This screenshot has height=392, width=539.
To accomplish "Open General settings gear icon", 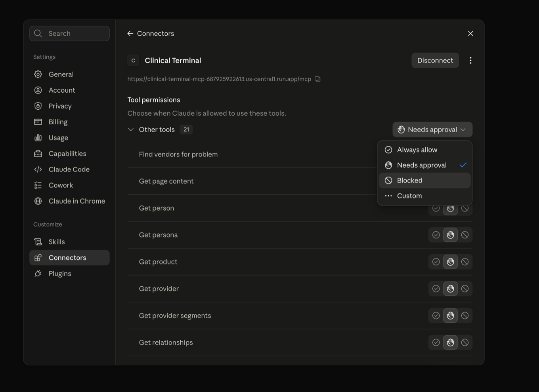I will tap(38, 74).
